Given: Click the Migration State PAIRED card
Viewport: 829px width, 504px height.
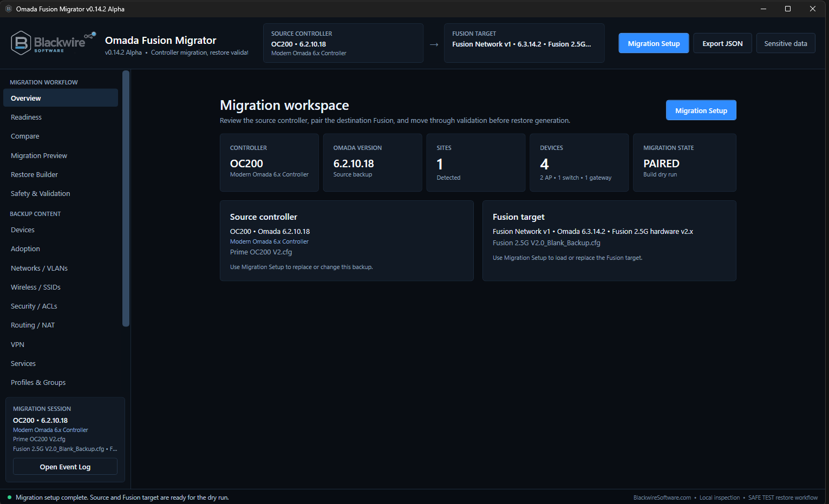Looking at the screenshot, I should coord(684,162).
